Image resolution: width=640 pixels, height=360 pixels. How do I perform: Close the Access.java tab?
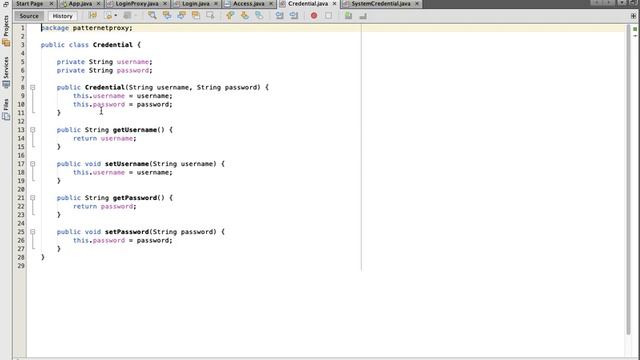pyautogui.click(x=271, y=3)
